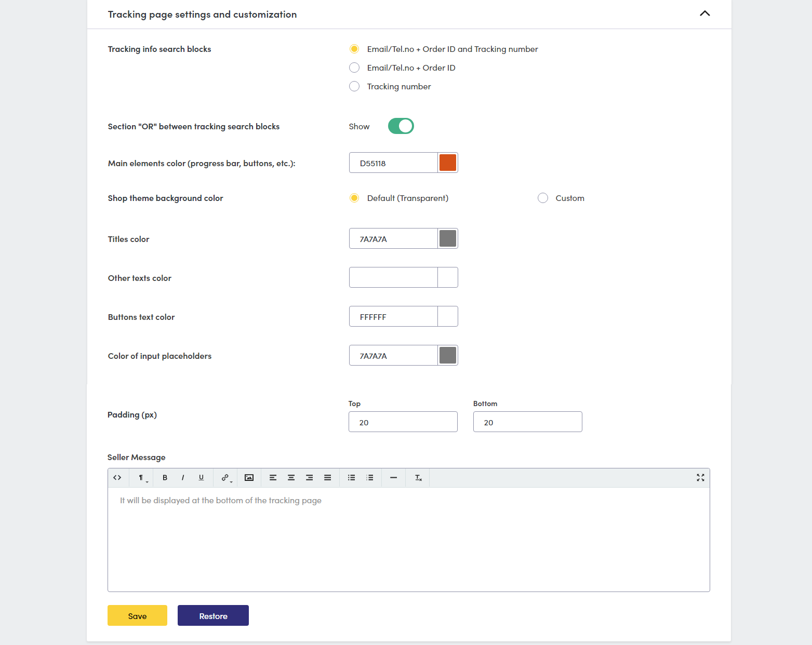812x645 pixels.
Task: Click empty Other texts color field
Action: point(393,277)
